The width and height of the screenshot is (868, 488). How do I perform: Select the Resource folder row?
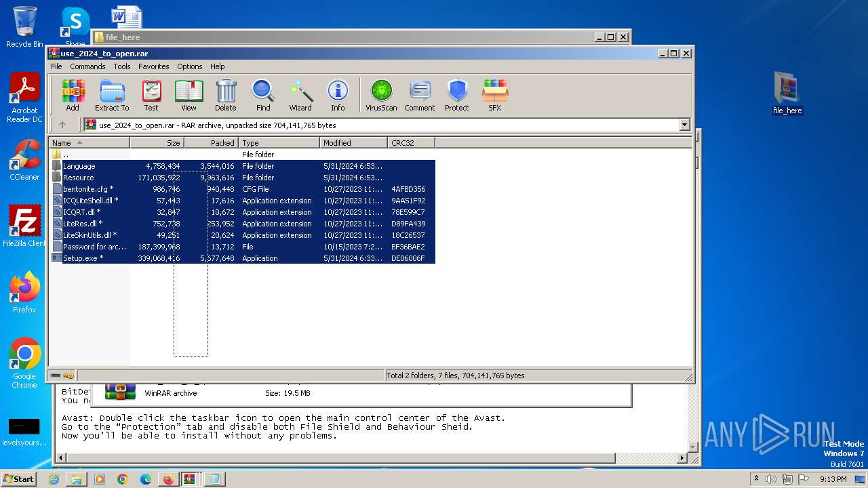point(243,178)
